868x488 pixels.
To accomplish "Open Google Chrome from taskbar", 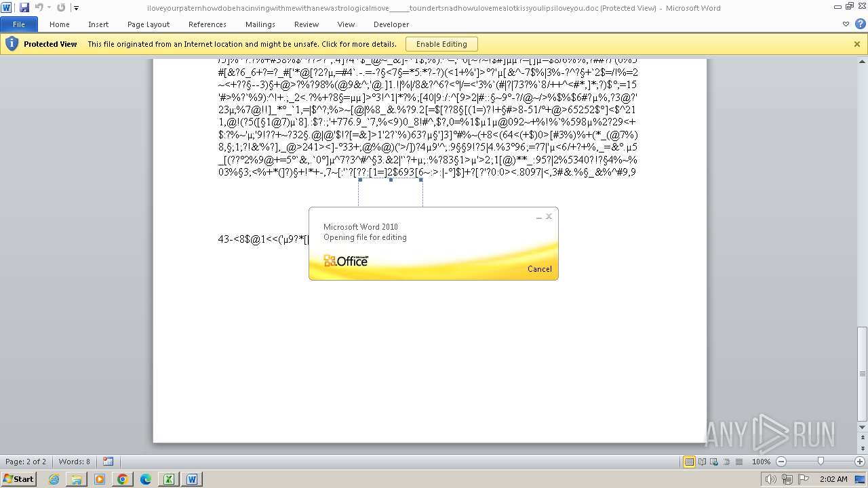I will (x=122, y=479).
